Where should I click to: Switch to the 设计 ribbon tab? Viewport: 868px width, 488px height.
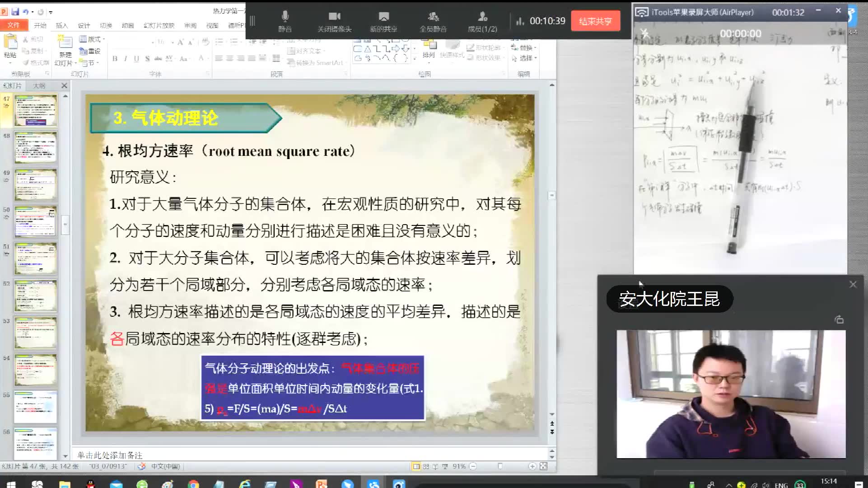click(x=84, y=25)
